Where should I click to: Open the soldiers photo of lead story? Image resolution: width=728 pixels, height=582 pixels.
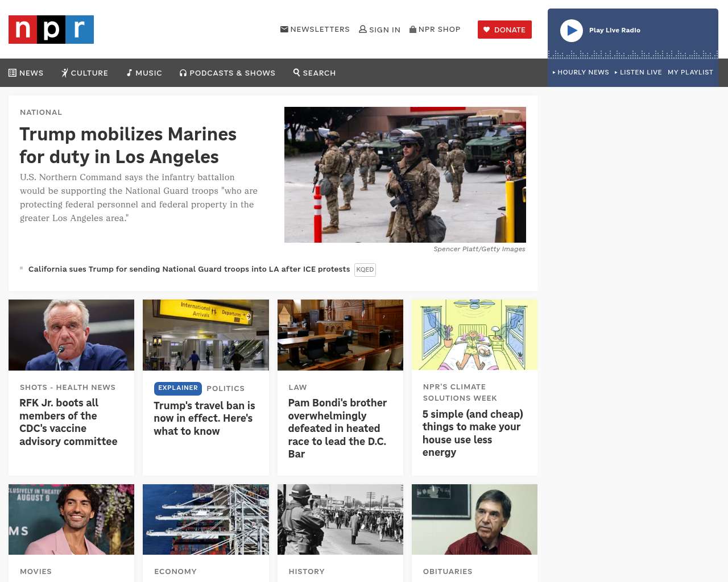pyautogui.click(x=405, y=174)
